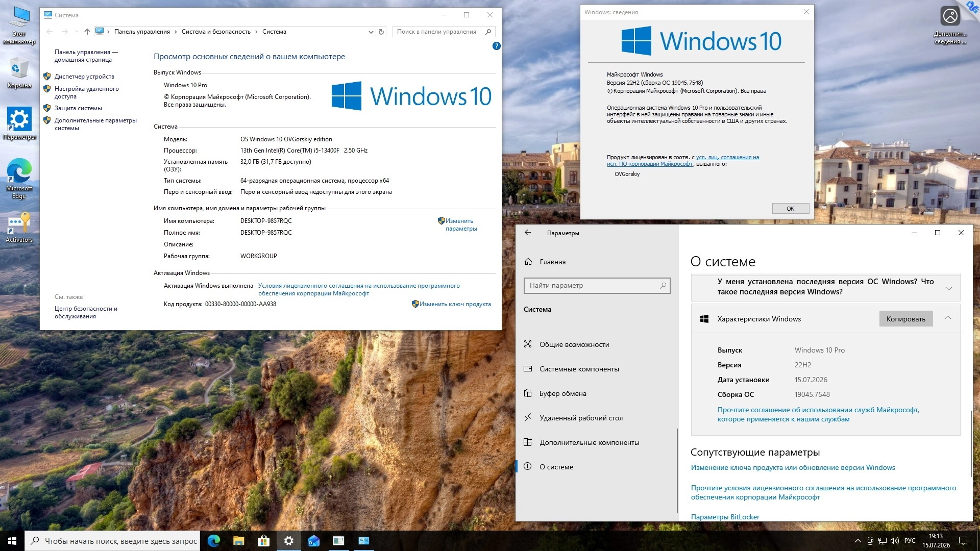The height and width of the screenshot is (551, 980).
Task: Open the Outlook taskbar icon
Action: [313, 541]
